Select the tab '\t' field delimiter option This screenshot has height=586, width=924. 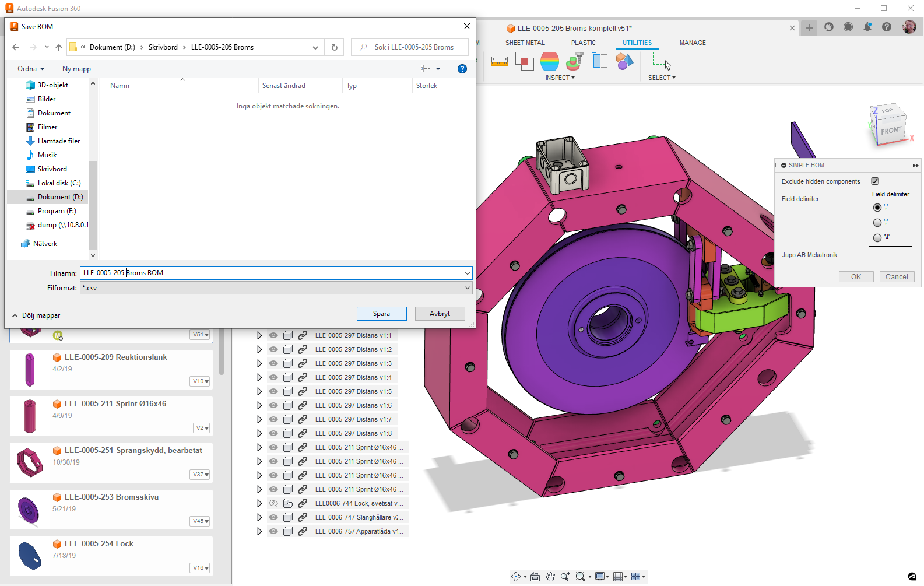coord(877,237)
